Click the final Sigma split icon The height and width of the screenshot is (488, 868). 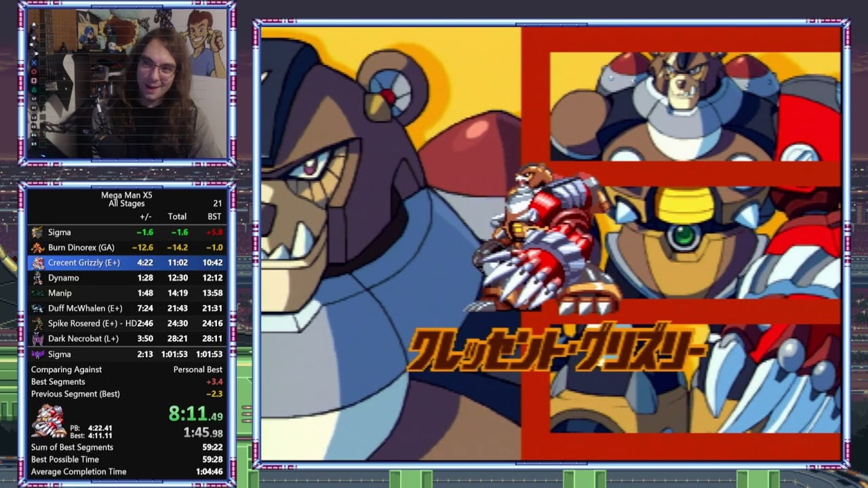[x=37, y=354]
